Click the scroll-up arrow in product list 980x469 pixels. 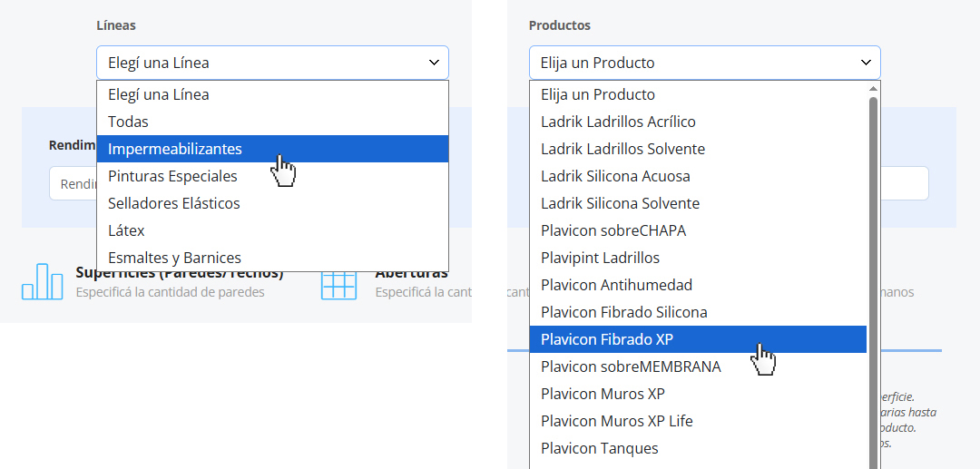(874, 89)
